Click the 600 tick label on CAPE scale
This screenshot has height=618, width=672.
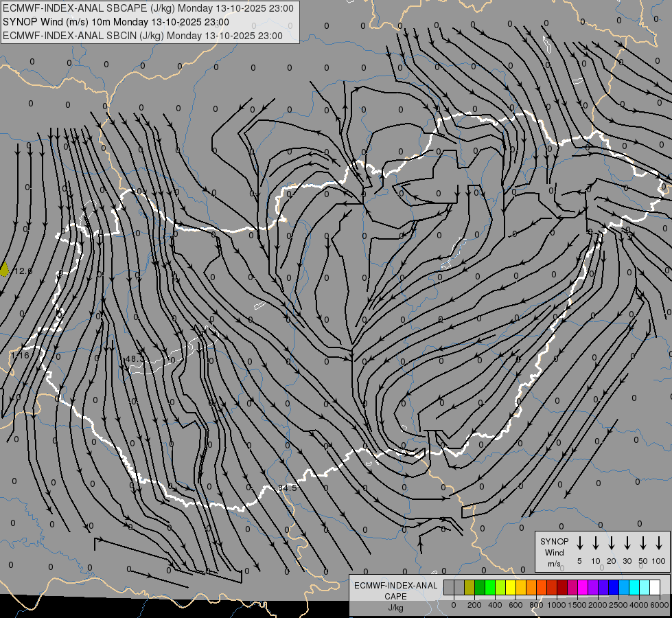point(515,605)
